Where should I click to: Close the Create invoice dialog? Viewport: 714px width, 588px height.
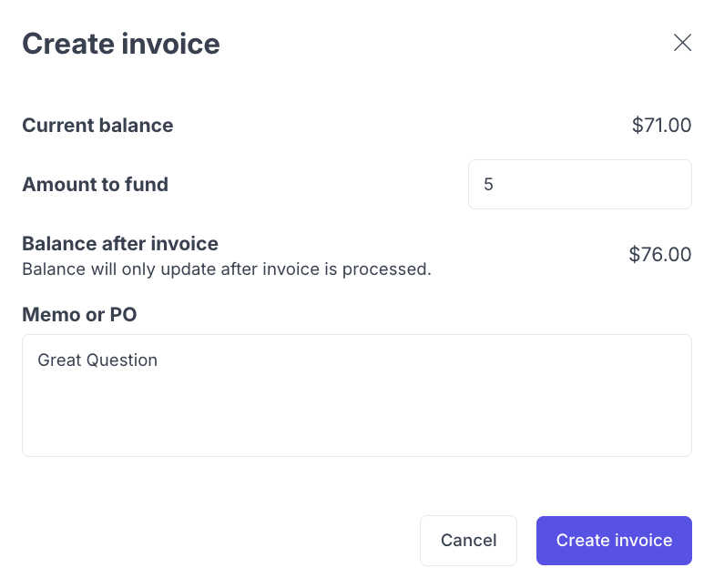coord(682,43)
